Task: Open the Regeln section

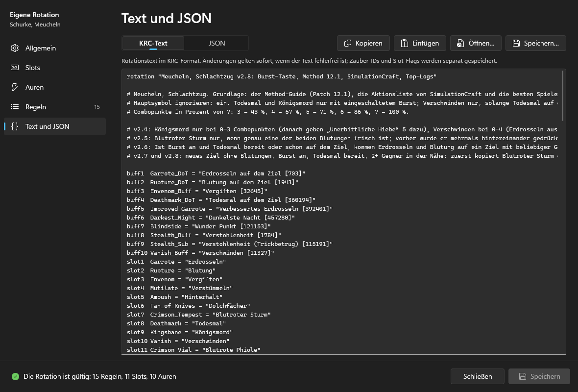Action: [x=54, y=106]
